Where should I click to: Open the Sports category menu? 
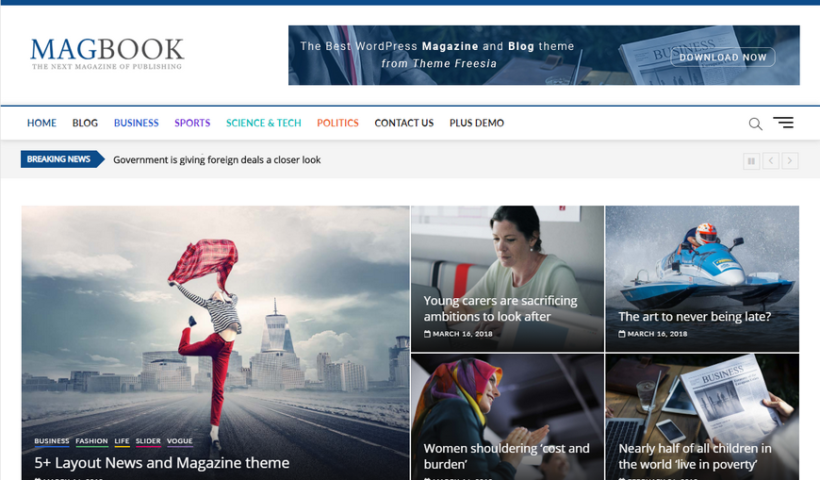pos(192,123)
